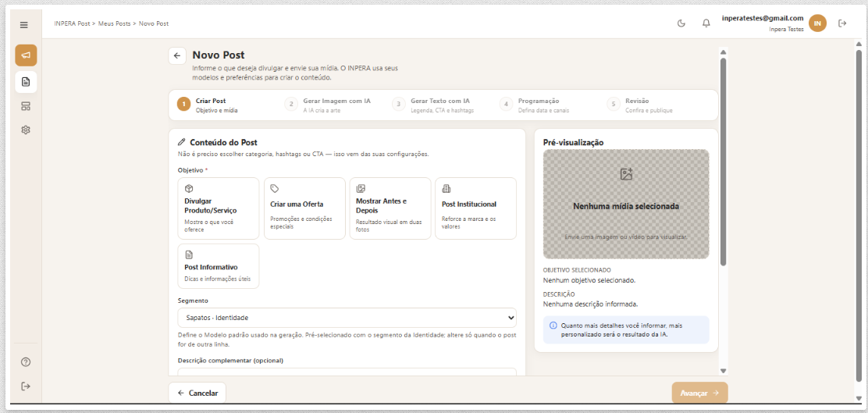Click the back arrow beside Novo Post
Viewport: 868px width, 413px height.
[177, 56]
